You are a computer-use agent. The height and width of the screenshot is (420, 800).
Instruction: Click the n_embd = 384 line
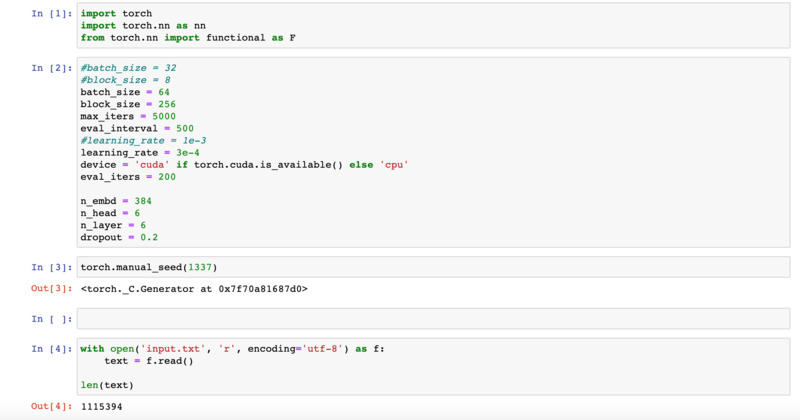pos(116,201)
